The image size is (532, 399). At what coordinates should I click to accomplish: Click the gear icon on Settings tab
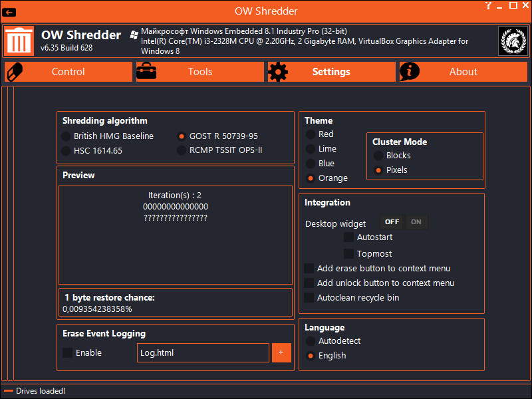click(278, 72)
